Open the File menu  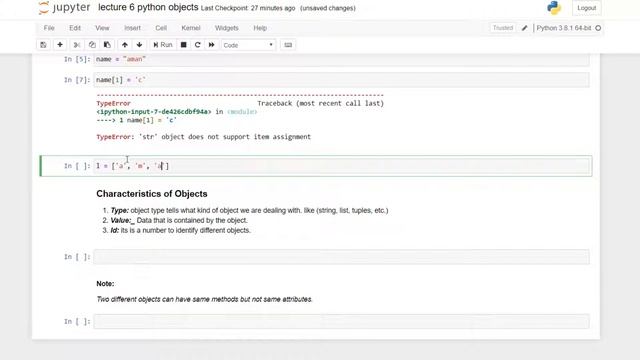point(49,28)
